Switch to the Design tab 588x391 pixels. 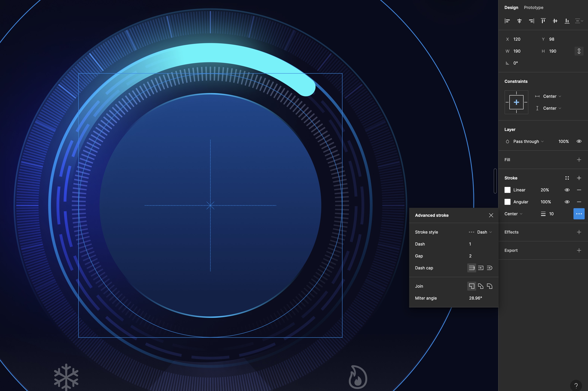point(511,7)
